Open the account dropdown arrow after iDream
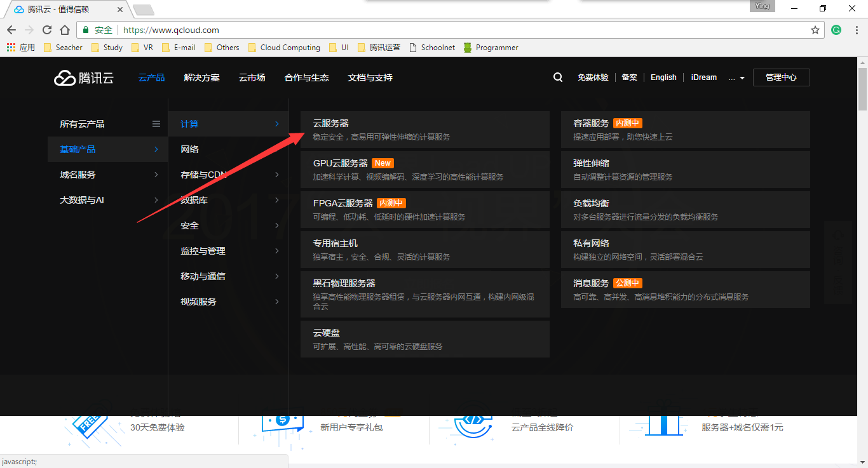Viewport: 868px width, 468px height. (742, 78)
